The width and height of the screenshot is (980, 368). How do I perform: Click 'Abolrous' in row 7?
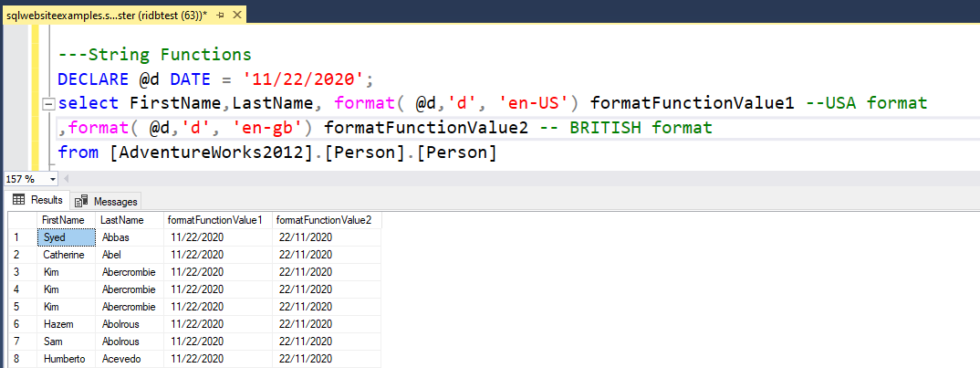tap(130, 342)
